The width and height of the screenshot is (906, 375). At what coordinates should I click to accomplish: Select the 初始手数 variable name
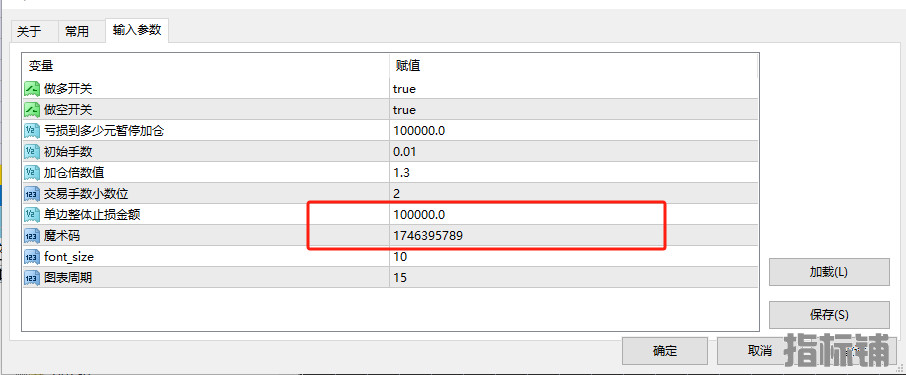(68, 152)
